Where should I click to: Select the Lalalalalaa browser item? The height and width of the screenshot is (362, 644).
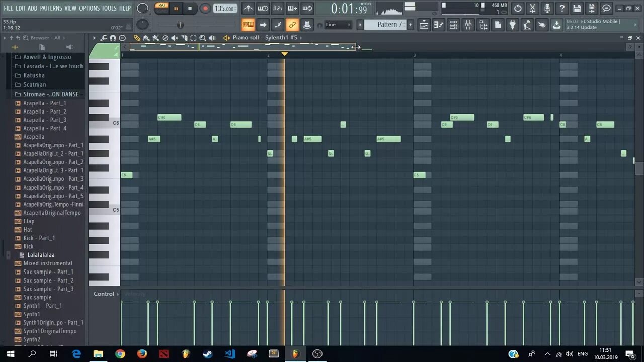(x=41, y=255)
